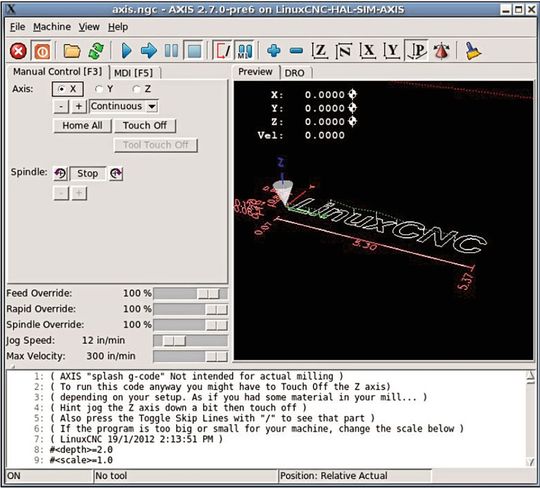540x488 pixels.
Task: Select G-code line 1 AXIS splash comment
Action: [197, 376]
